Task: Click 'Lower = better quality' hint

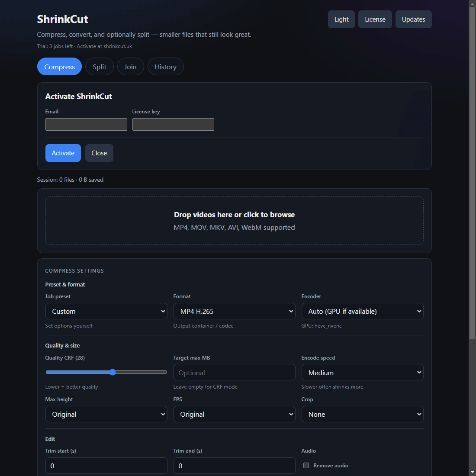Action: click(x=72, y=387)
